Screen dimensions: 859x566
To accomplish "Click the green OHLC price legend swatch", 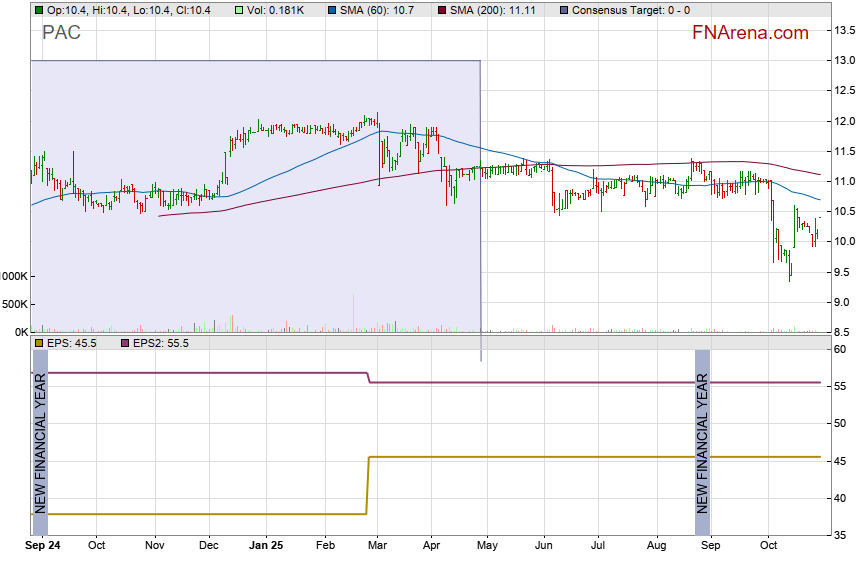I will pyautogui.click(x=39, y=10).
